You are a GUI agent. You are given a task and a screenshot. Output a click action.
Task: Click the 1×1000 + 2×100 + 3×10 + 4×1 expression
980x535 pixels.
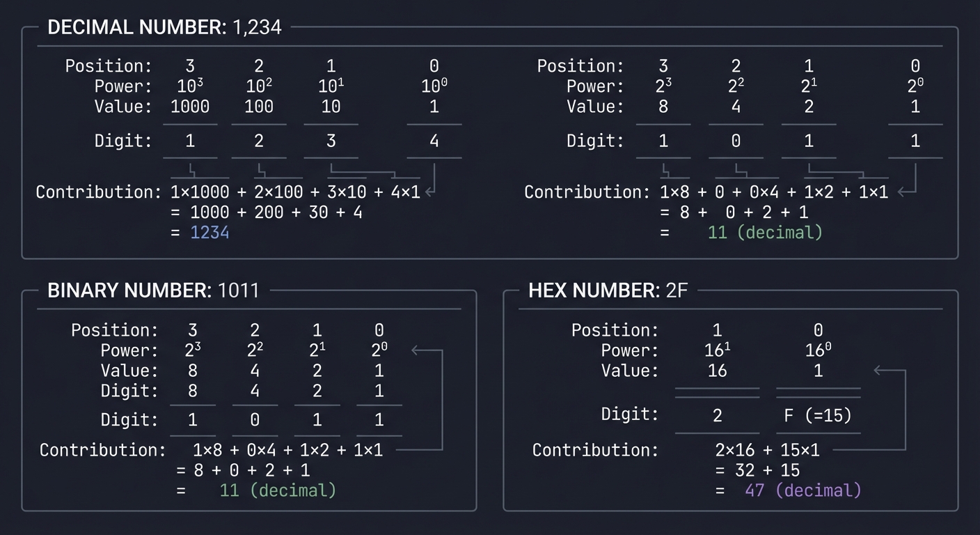pos(295,192)
